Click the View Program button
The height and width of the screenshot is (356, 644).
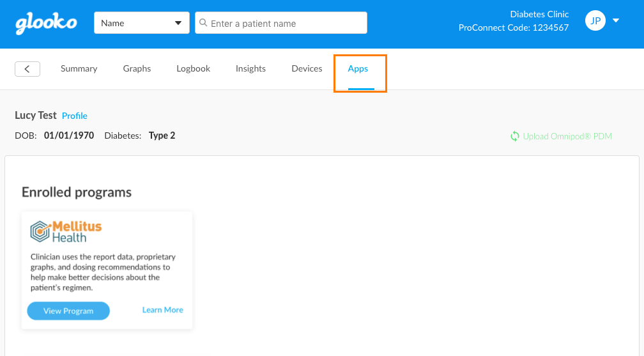click(x=68, y=311)
